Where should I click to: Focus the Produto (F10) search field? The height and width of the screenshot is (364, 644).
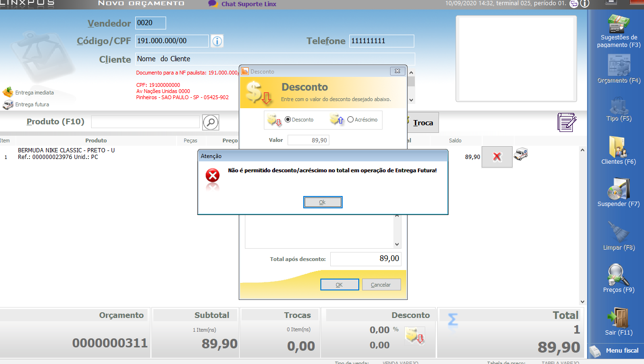point(145,122)
